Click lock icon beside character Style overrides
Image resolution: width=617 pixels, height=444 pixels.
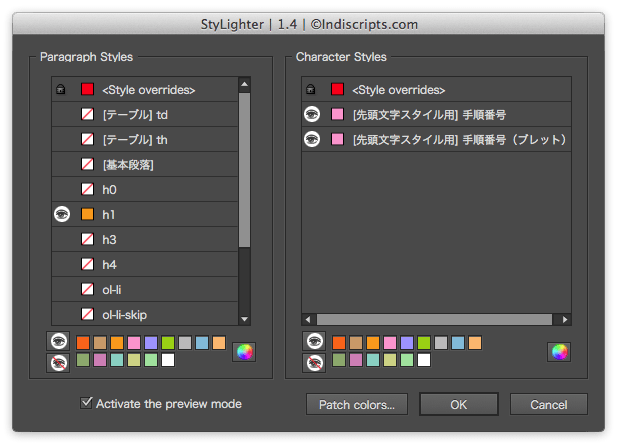310,89
